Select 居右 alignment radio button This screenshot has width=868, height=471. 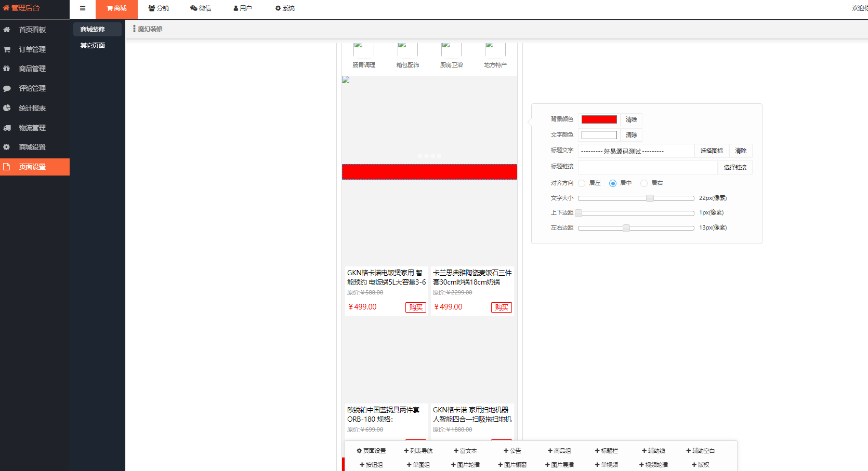644,183
